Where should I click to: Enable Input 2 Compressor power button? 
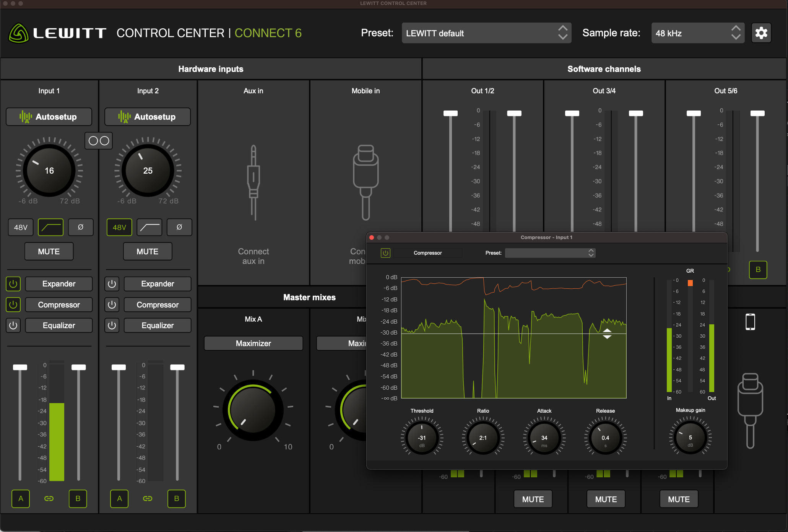112,305
